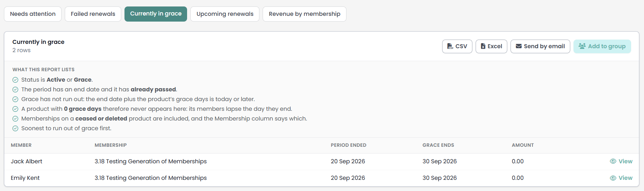Switch to Failed renewals tab
This screenshot has width=644, height=191.
click(93, 14)
